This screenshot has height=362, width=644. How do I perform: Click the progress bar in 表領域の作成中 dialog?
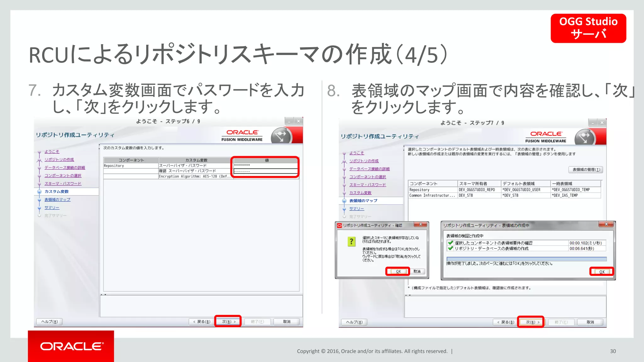(x=526, y=259)
